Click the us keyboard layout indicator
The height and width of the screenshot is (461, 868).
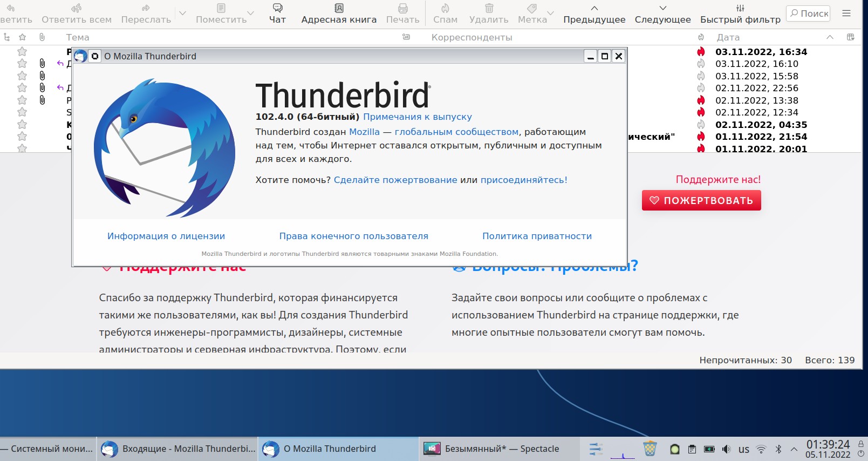pyautogui.click(x=744, y=449)
